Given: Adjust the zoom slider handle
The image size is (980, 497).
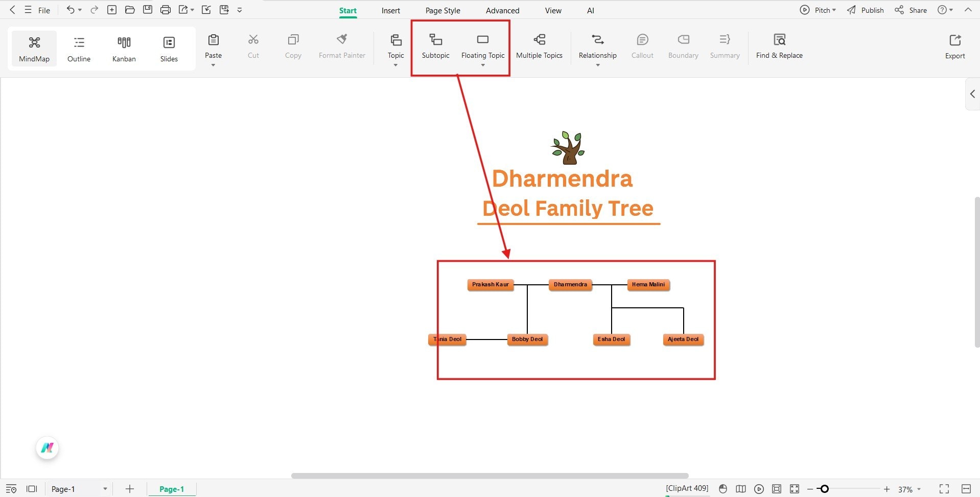Looking at the screenshot, I should tap(824, 489).
